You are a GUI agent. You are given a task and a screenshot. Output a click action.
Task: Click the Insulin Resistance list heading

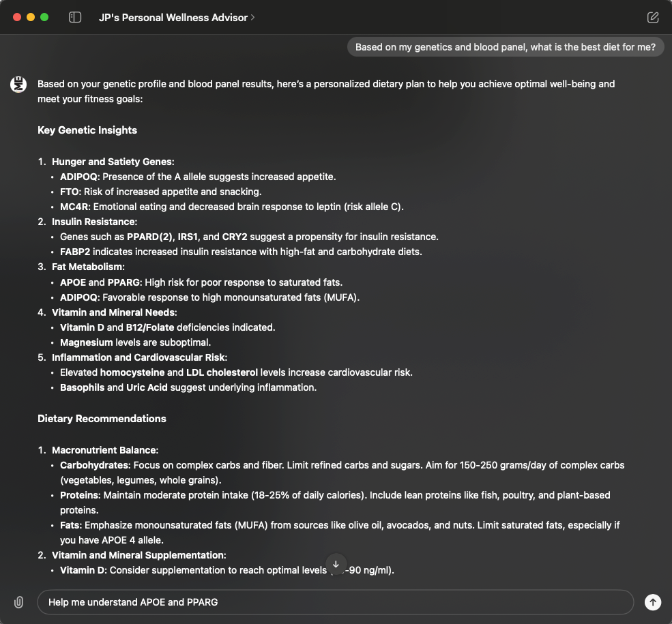[x=94, y=222]
